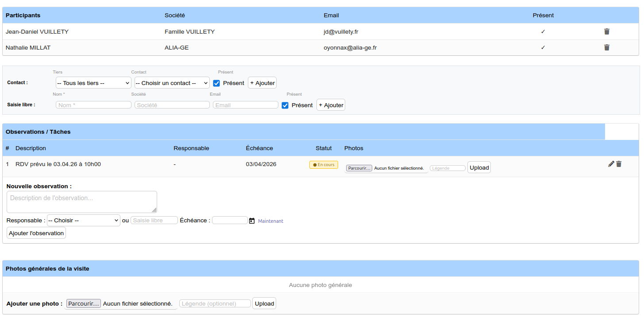Delete participant Jean-Daniel VUILLETY via trash icon
This screenshot has width=644, height=318.
click(x=607, y=31)
